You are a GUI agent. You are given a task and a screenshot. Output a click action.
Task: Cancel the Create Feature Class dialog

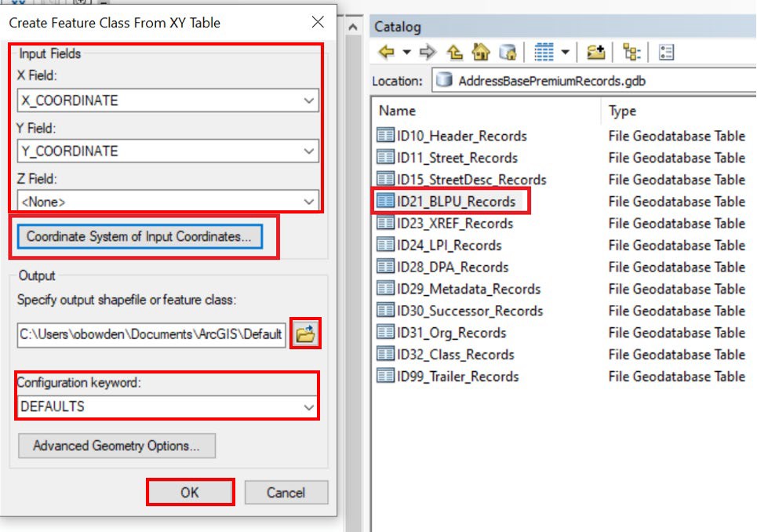tap(286, 493)
